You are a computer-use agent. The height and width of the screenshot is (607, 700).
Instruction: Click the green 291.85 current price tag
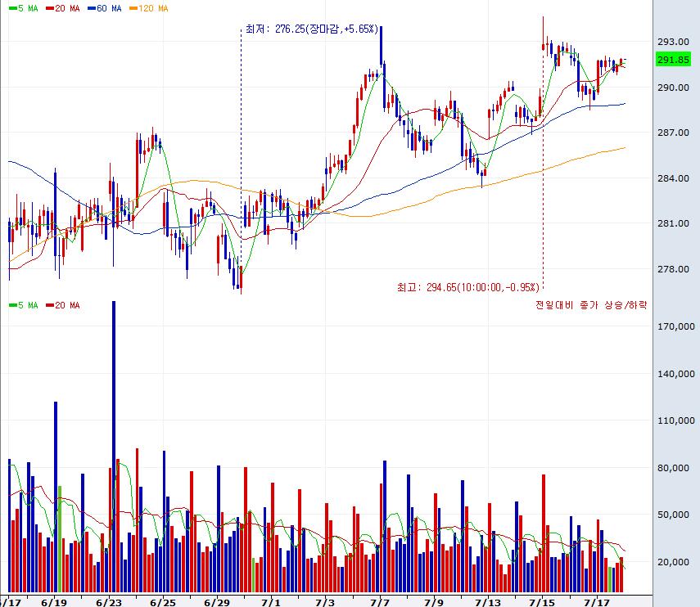click(x=673, y=60)
